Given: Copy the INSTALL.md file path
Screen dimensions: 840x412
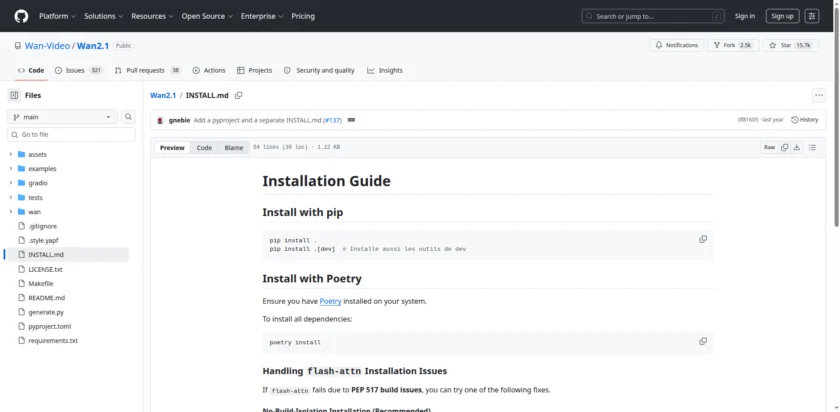Looking at the screenshot, I should (x=238, y=95).
